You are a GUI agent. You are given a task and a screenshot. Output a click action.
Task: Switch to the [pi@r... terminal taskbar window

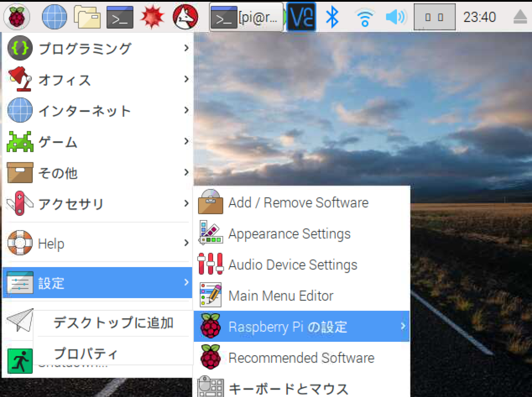(x=246, y=17)
